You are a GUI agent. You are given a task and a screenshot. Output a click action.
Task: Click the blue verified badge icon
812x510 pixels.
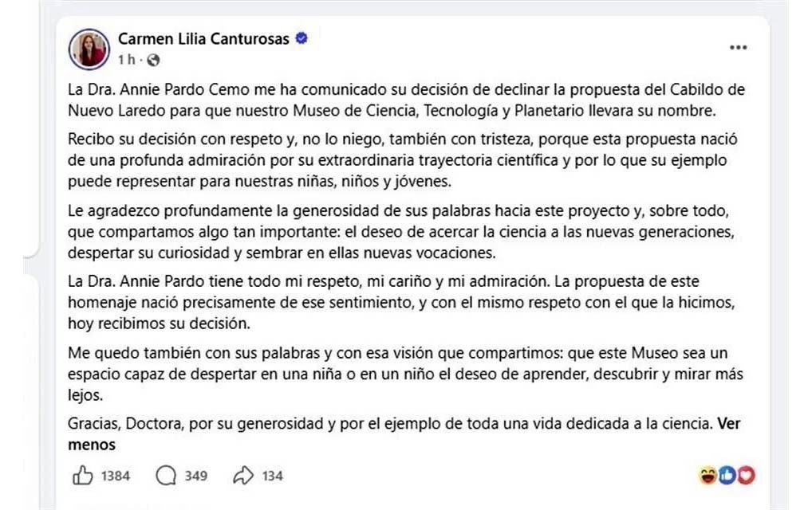(x=302, y=37)
